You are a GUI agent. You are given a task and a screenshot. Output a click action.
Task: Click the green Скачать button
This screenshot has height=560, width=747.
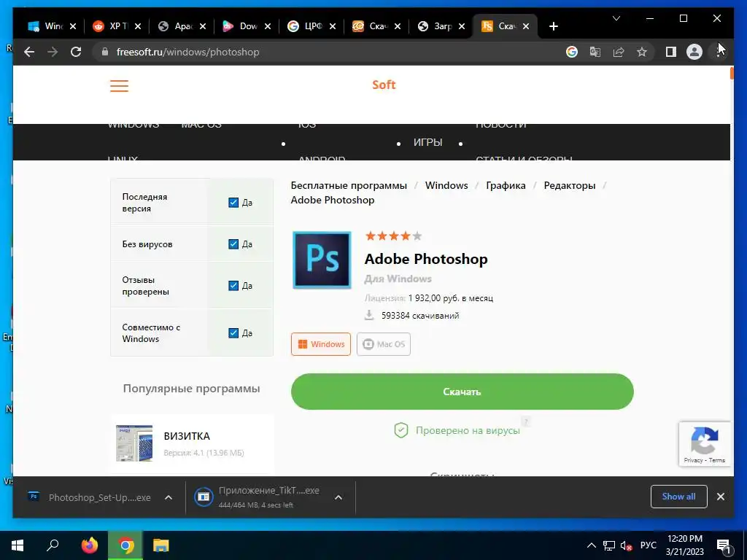tap(462, 392)
